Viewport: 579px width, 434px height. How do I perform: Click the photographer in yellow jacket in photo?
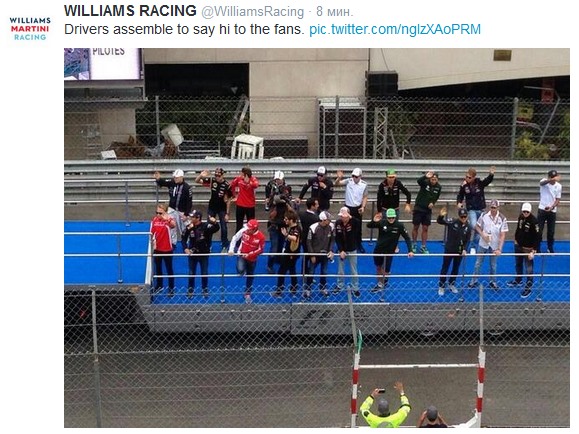pos(385,406)
